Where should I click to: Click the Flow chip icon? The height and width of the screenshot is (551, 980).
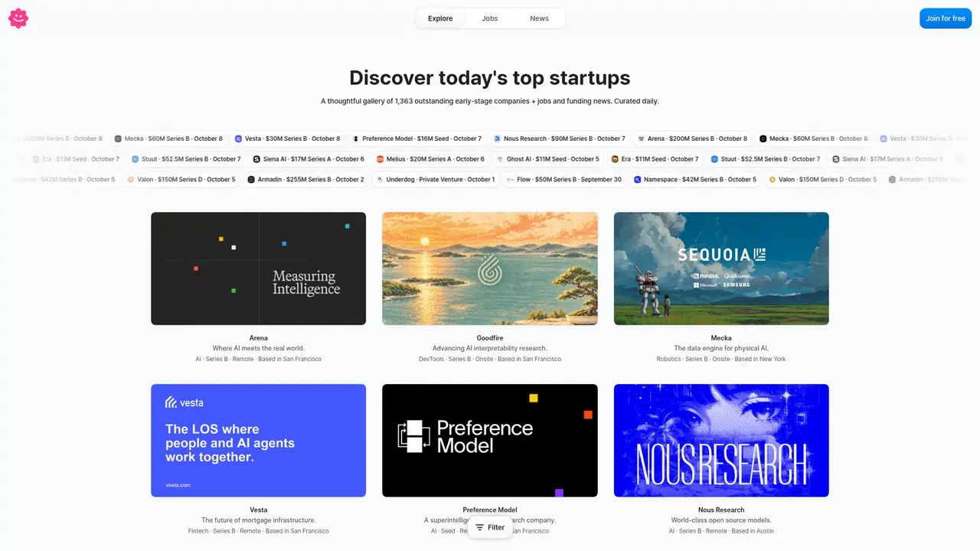tap(511, 180)
